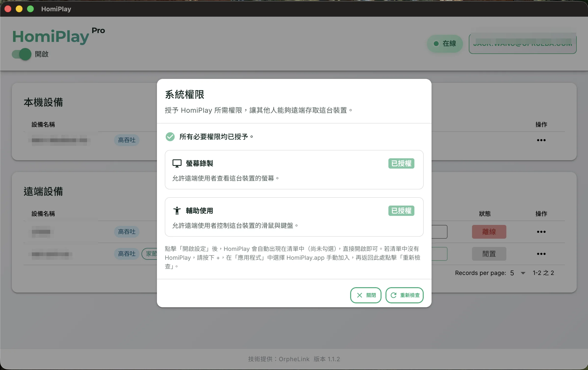The image size is (588, 370).
Task: Click the 設備名稱 header in 遠端設備
Action: pyautogui.click(x=43, y=214)
